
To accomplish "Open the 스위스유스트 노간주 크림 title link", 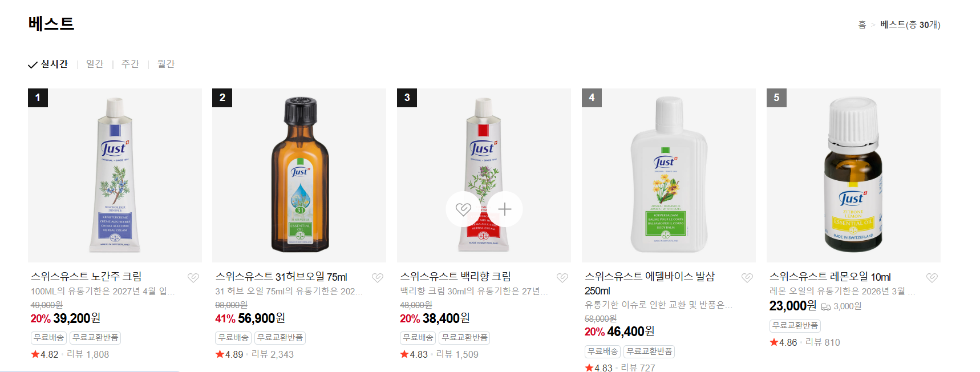I will 86,277.
